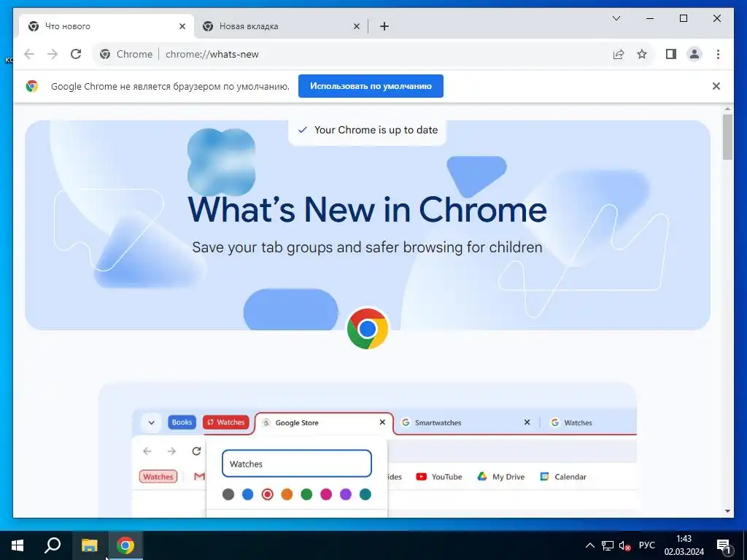Click the illustrated forward arrow

[x=171, y=451]
